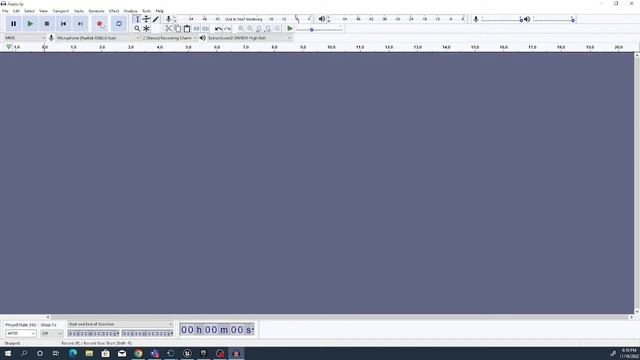Open the Recording Channels dropdown

coord(169,38)
